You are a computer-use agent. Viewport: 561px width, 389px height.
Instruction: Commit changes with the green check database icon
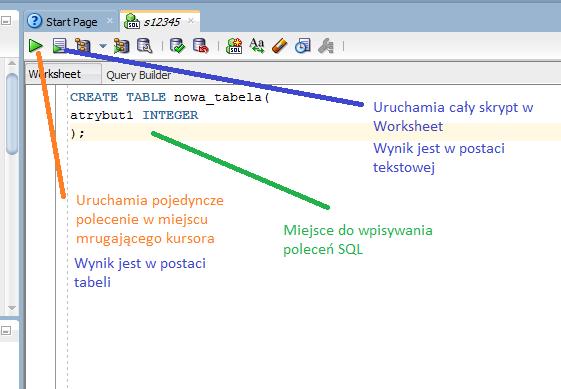pos(177,46)
